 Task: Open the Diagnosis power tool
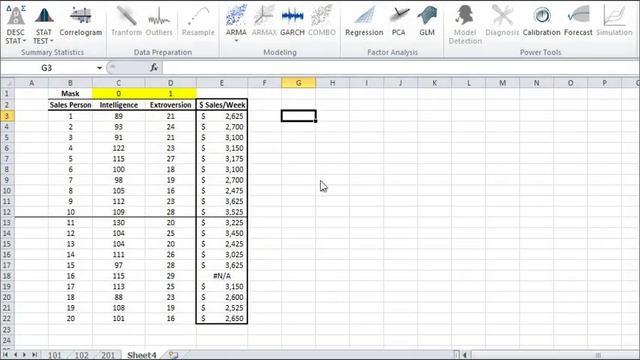click(x=502, y=21)
